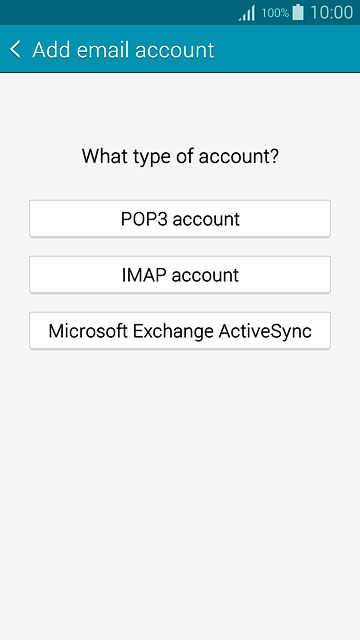This screenshot has height=640, width=360.
Task: Click the word account in title
Action: 176,51
